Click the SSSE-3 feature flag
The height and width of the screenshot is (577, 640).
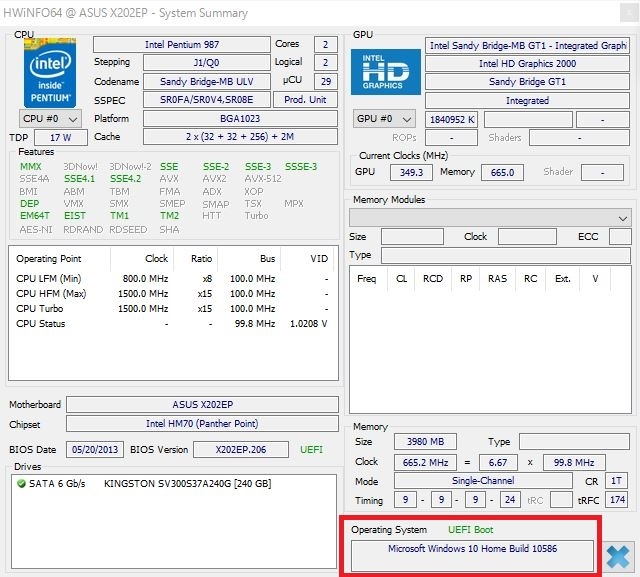(x=301, y=166)
